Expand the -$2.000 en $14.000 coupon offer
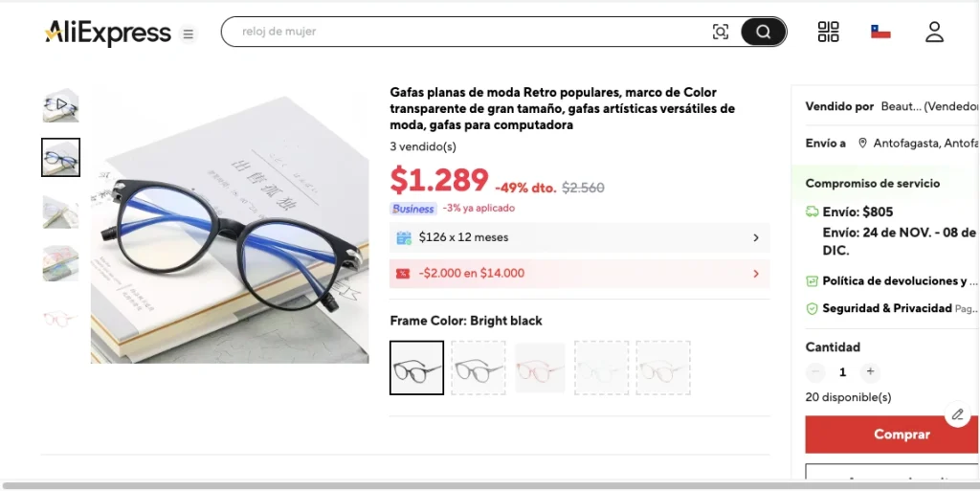The width and height of the screenshot is (980, 491). (x=579, y=274)
